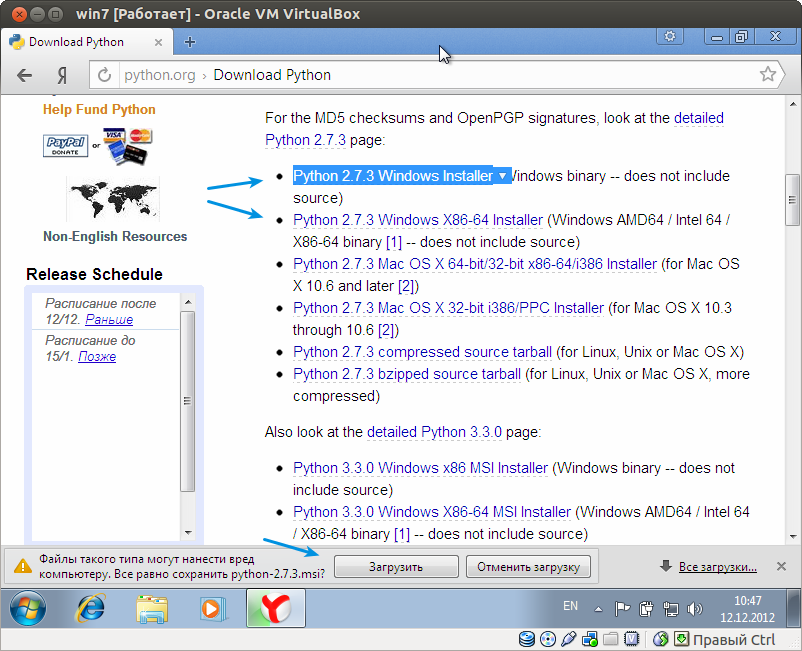Click the Release Schedule box scroll-up arrow
The width and height of the screenshot is (802, 651).
pyautogui.click(x=188, y=302)
